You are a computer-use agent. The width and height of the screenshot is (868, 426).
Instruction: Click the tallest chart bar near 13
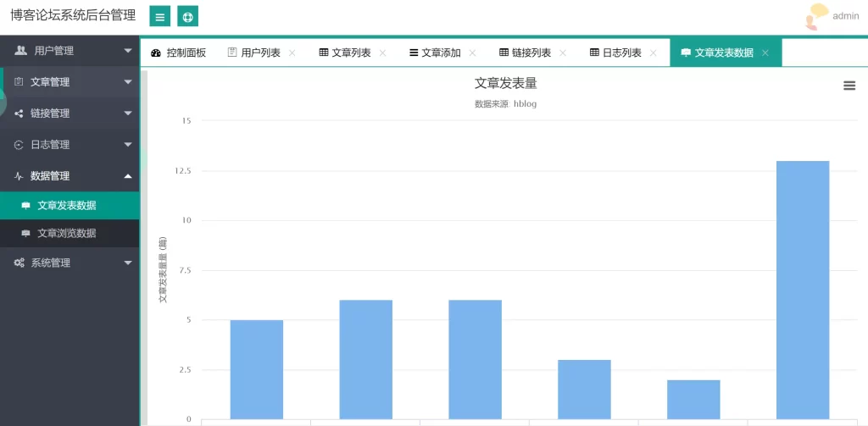803,290
